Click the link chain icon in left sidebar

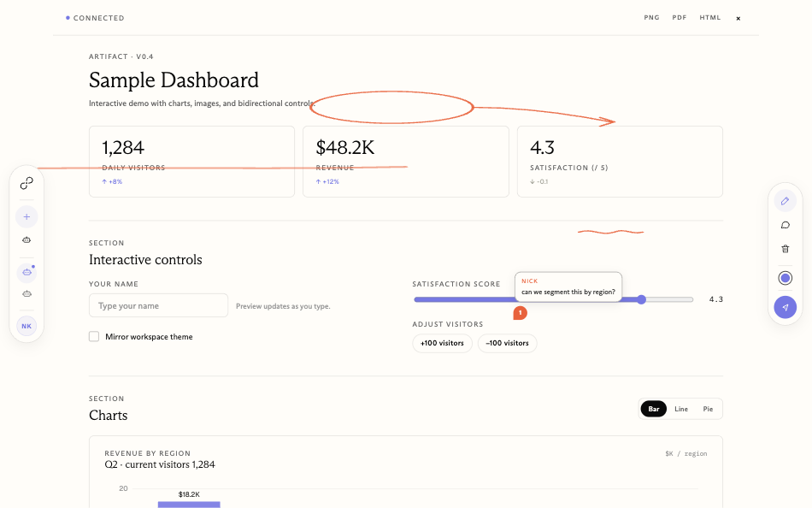pos(26,183)
